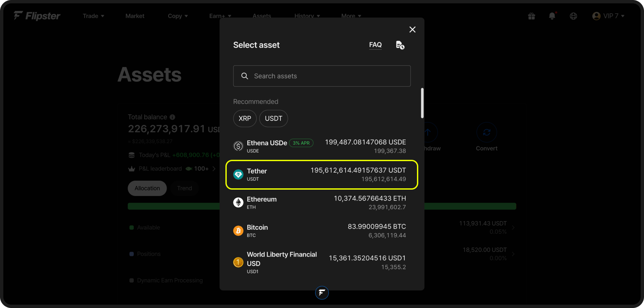Choose World Liberty Financial USD row
The image size is (644, 308).
tap(322, 263)
